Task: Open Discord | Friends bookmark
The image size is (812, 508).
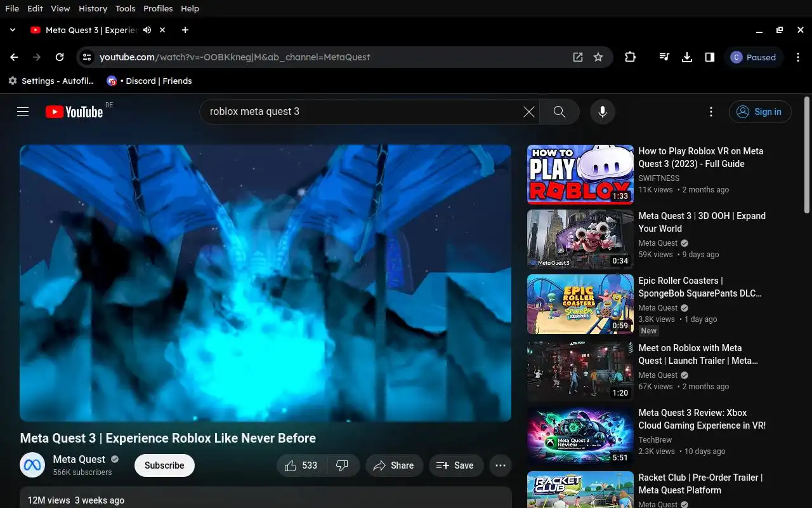Action: click(x=149, y=81)
